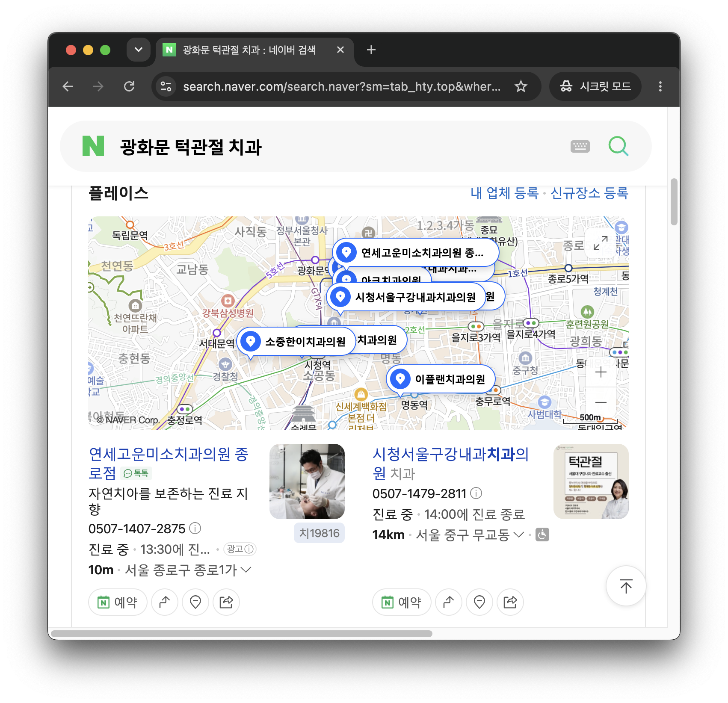This screenshot has height=703, width=728.
Task: Click the 치19816 label
Action: click(319, 533)
